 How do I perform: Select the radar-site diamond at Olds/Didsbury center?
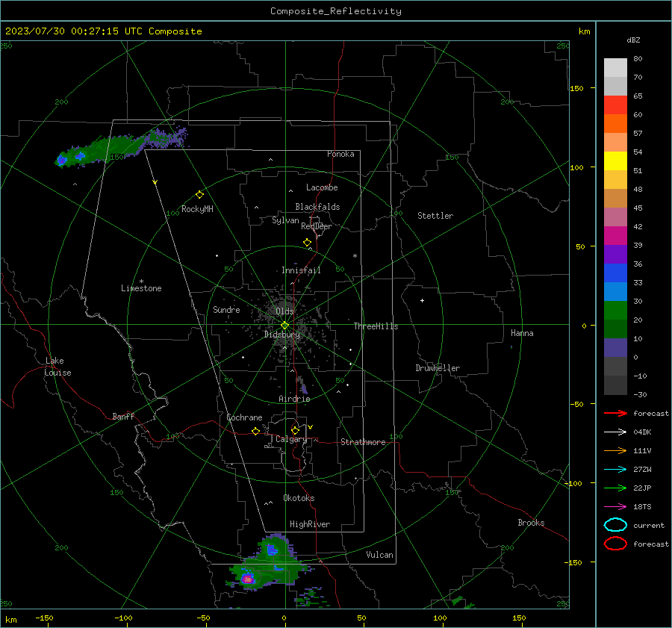tap(285, 326)
